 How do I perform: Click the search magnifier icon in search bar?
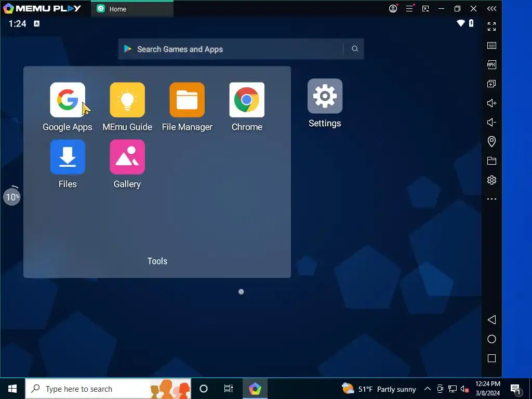tap(354, 49)
